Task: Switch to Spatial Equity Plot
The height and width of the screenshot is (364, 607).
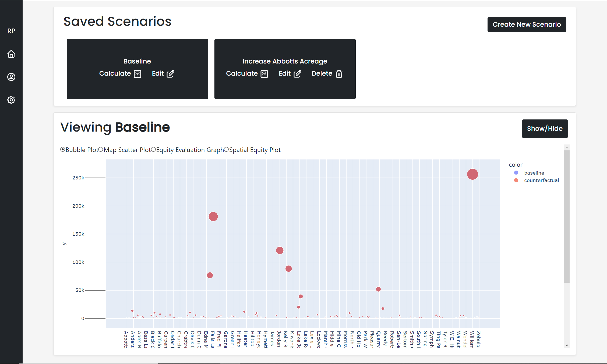Action: coord(226,150)
